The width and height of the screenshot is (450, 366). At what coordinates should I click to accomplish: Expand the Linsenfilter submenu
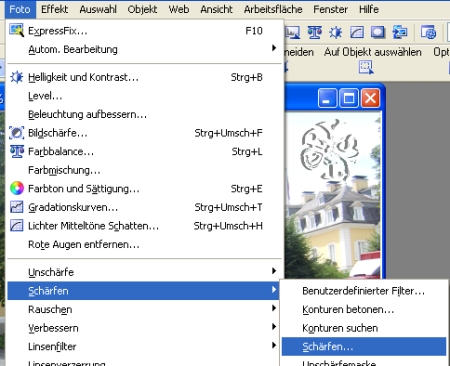tap(144, 346)
